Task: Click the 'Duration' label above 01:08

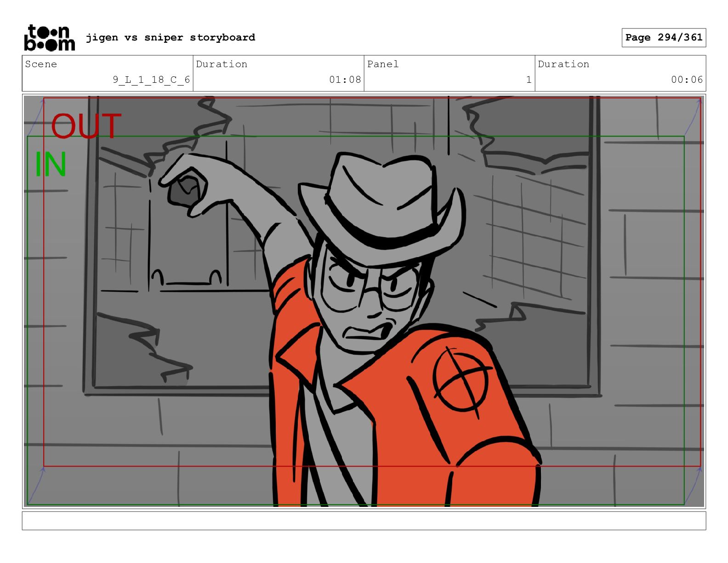Action: (x=222, y=64)
